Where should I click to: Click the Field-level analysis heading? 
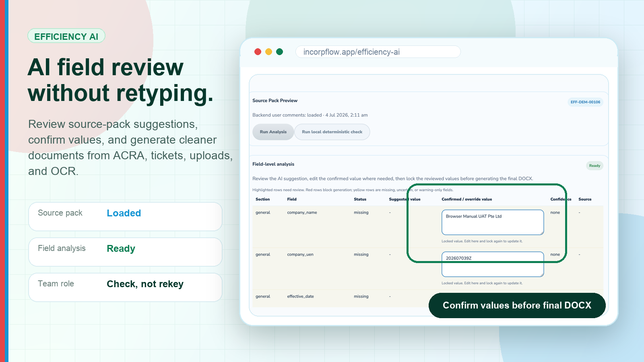click(273, 164)
